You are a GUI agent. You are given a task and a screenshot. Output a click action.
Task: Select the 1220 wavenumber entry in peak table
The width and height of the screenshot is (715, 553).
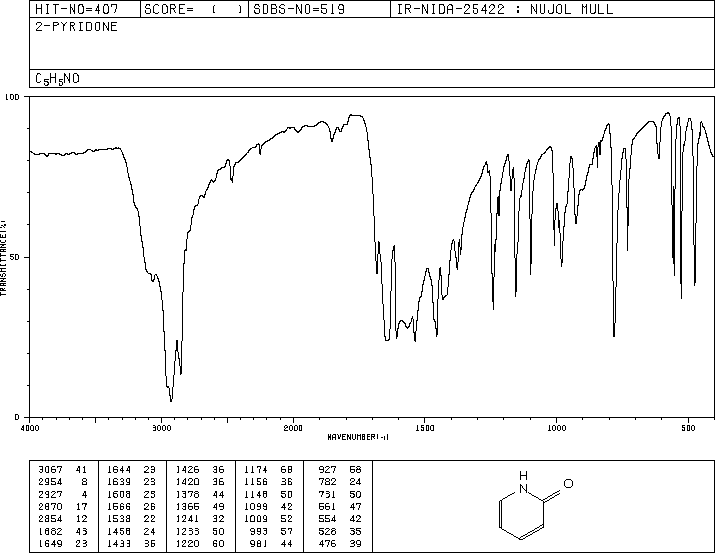pyautogui.click(x=187, y=543)
